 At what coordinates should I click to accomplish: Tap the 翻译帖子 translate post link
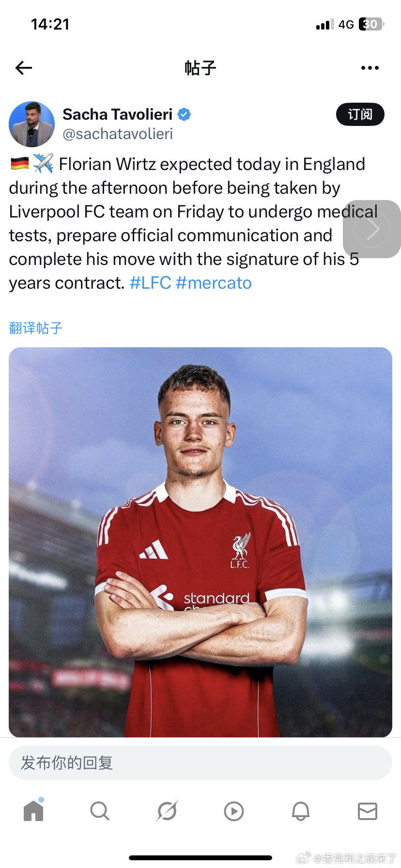pyautogui.click(x=36, y=328)
